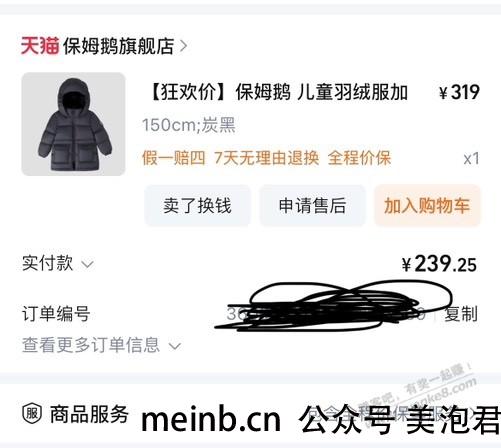The height and width of the screenshot is (448, 501).
Task: Open the 保姆鹅旗舰店 store page
Action: click(119, 46)
